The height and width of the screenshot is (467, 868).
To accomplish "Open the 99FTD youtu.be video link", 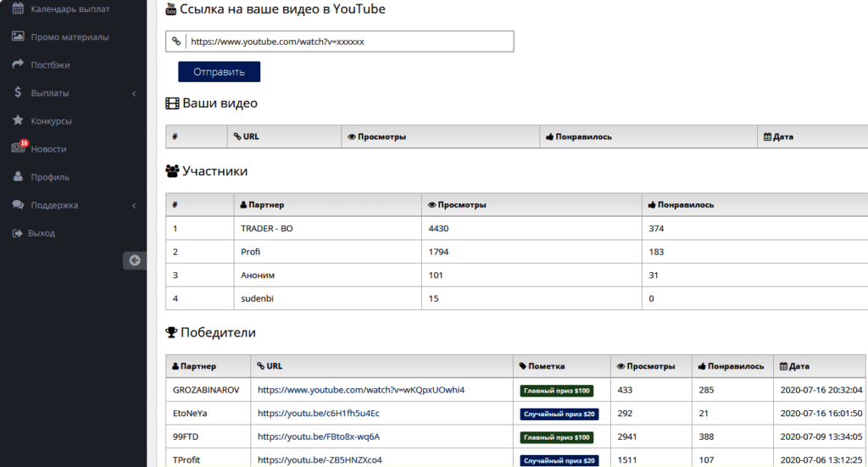I will 319,436.
